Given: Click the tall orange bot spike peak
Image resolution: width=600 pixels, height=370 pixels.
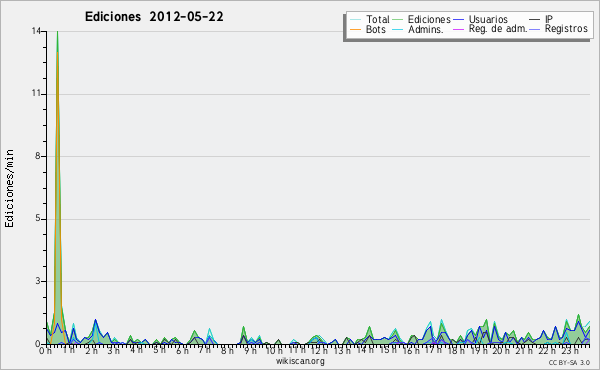Looking at the screenshot, I should (x=57, y=53).
